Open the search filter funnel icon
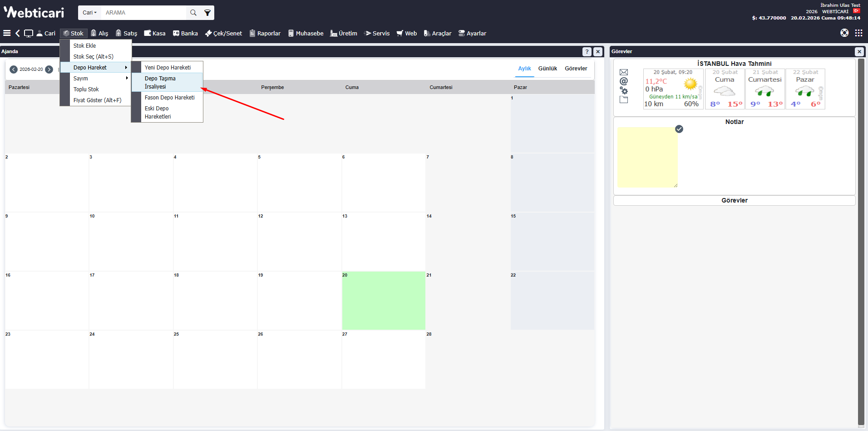 (207, 13)
